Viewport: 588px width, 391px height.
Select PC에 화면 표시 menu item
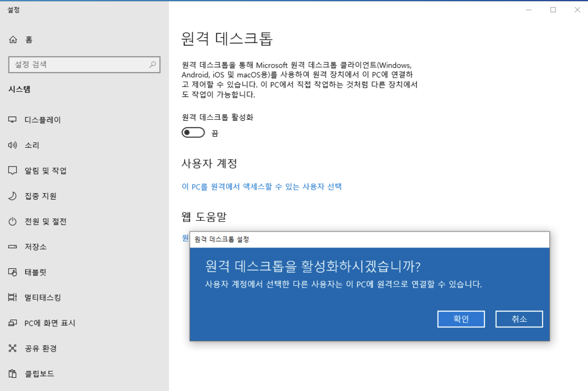click(x=50, y=323)
